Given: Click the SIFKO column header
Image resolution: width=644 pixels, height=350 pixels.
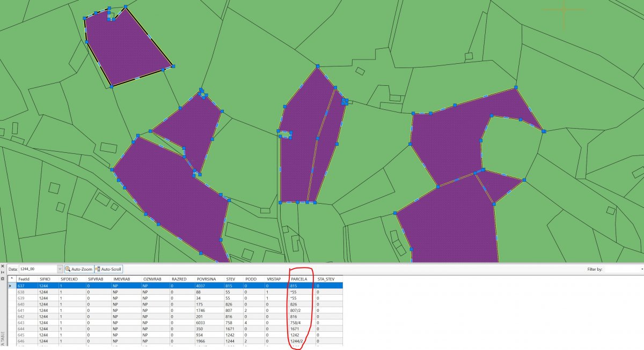Looking at the screenshot, I should pos(45,279).
